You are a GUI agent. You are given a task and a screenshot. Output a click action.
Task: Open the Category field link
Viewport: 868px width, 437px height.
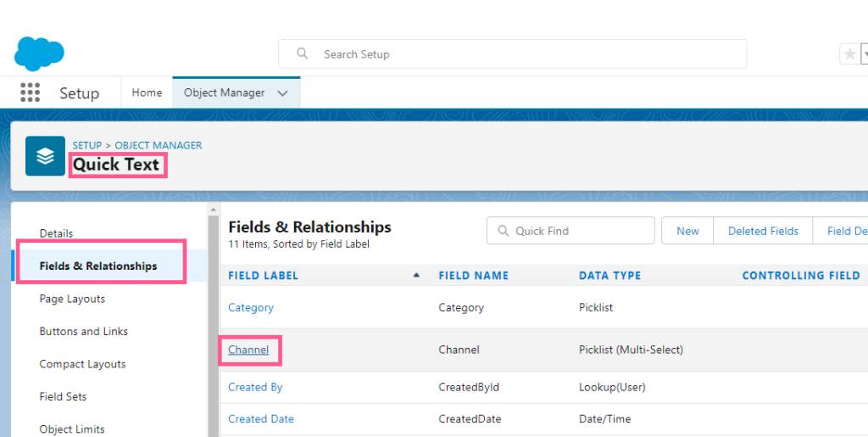tap(251, 307)
